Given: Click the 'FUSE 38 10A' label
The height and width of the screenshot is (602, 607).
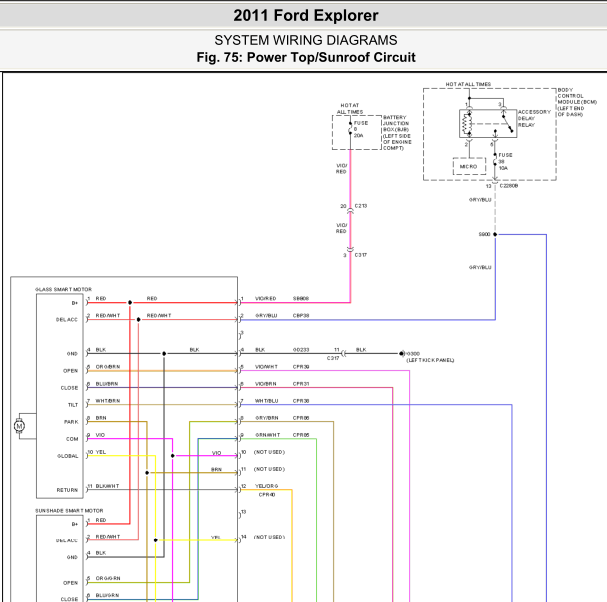Looking at the screenshot, I should pyautogui.click(x=505, y=161).
